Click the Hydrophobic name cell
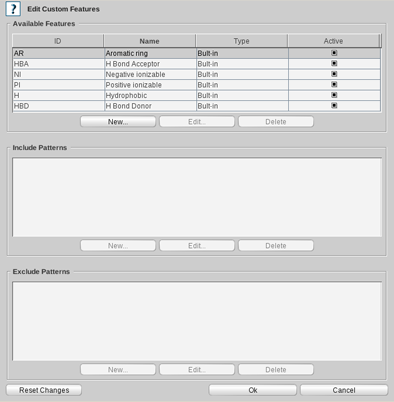This screenshot has width=394, height=402. pyautogui.click(x=150, y=95)
